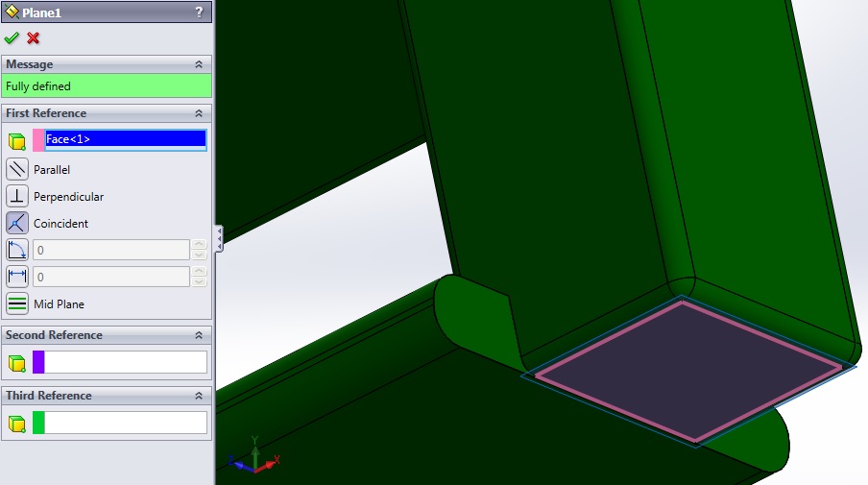The width and height of the screenshot is (868, 485).
Task: Toggle the Coincident constraint button
Action: pyautogui.click(x=17, y=224)
